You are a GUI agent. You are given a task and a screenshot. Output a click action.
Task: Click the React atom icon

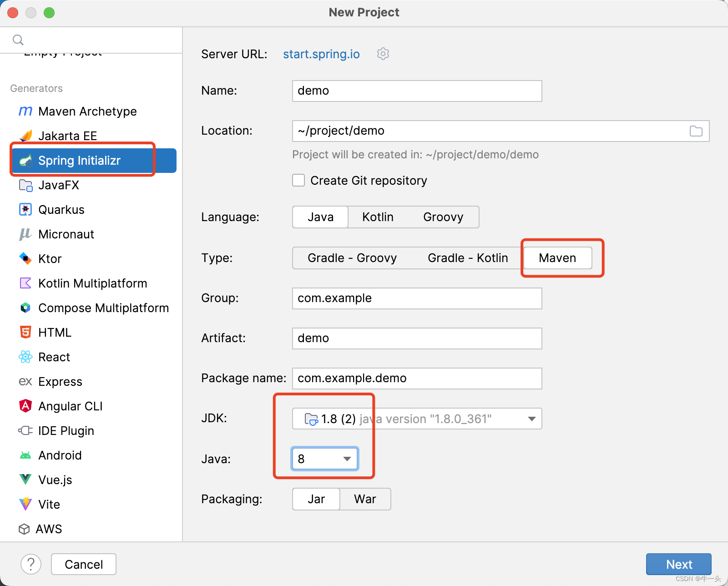click(25, 357)
